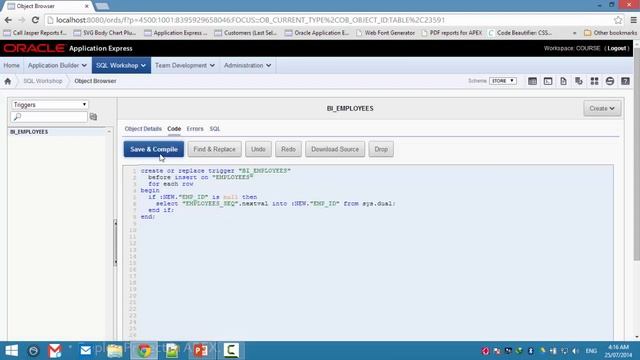Click the ENG language indicator
This screenshot has width=640, height=360.
pyautogui.click(x=591, y=351)
